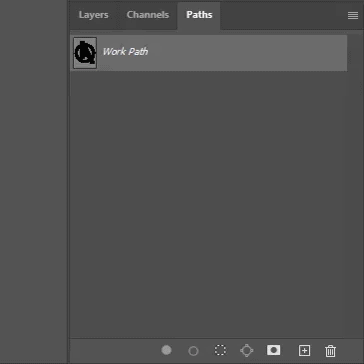This screenshot has height=364, width=364.
Task: Select the Work Path name text
Action: [x=125, y=52]
